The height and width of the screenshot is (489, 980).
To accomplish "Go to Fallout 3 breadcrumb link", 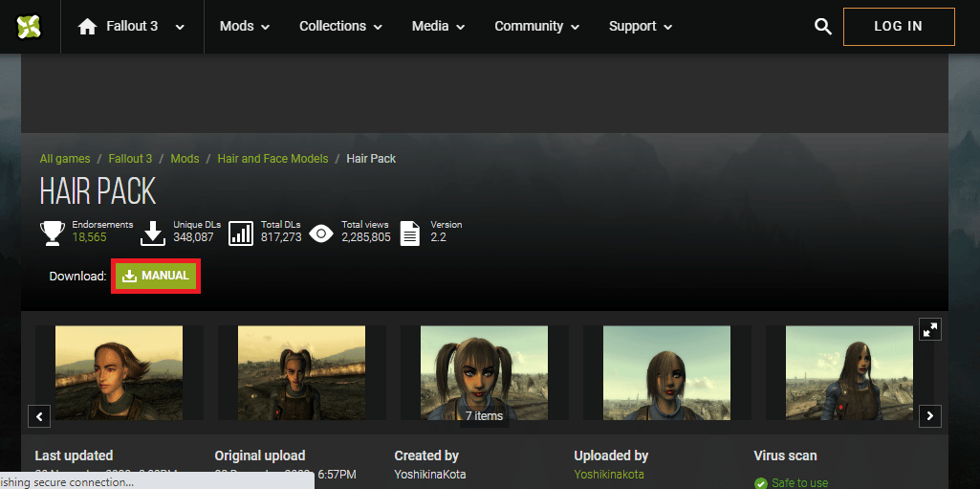I will [x=130, y=159].
